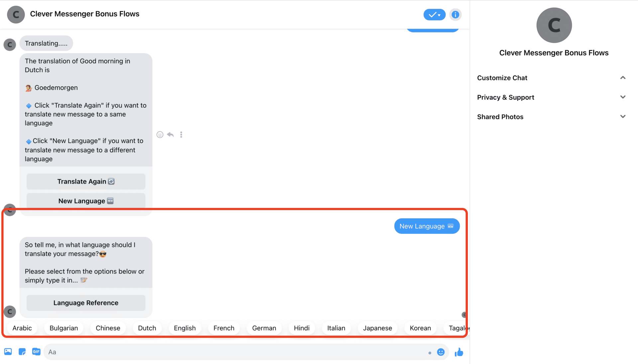Screen dimensions: 638x364
Task: Select the New Language option
Action: point(86,201)
